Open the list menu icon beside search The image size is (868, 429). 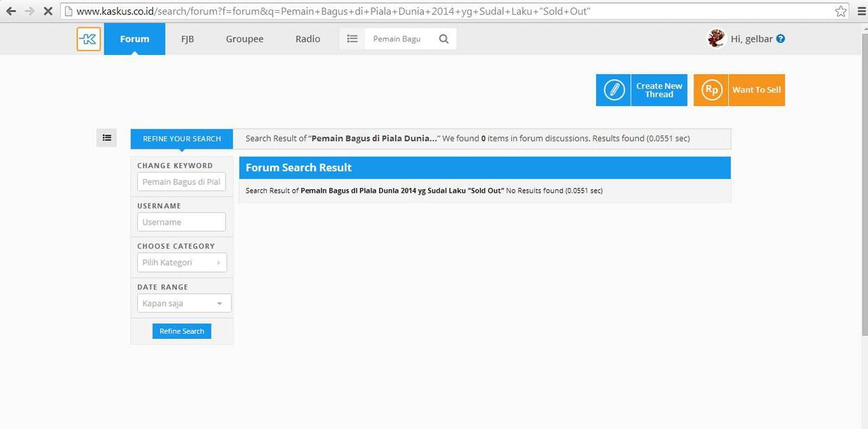coord(352,39)
